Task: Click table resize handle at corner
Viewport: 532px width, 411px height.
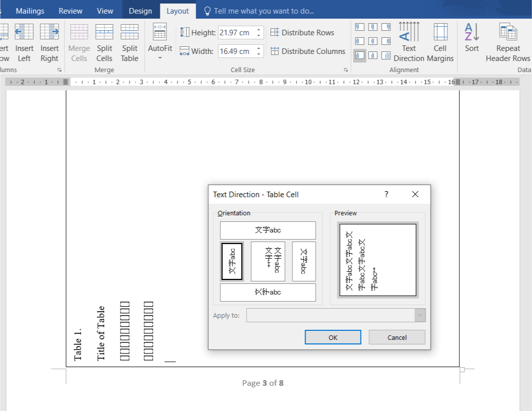Action: pos(462,370)
